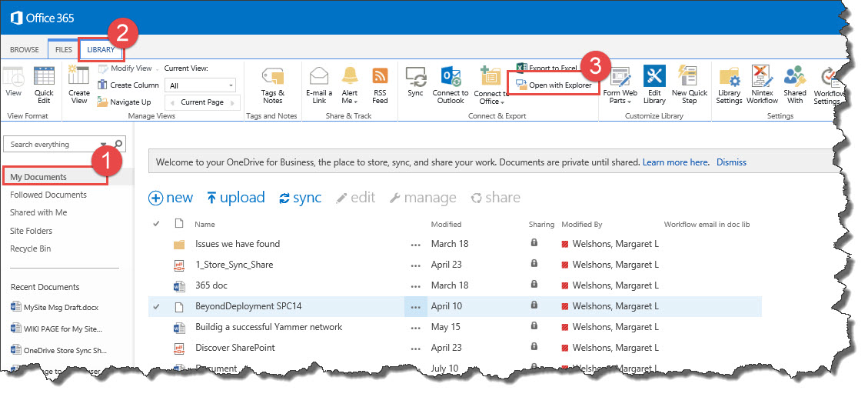The width and height of the screenshot is (868, 397).
Task: Open ellipsis menu for 365 doc
Action: (x=416, y=285)
